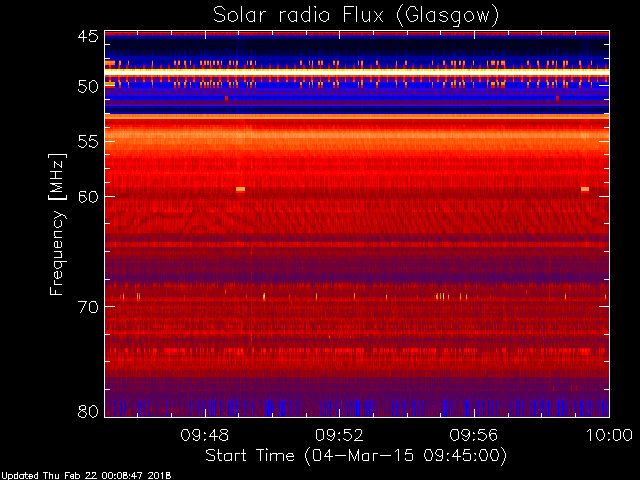The image size is (640, 480).
Task: Click the 60 MHz axis tick label
Action: click(88, 196)
